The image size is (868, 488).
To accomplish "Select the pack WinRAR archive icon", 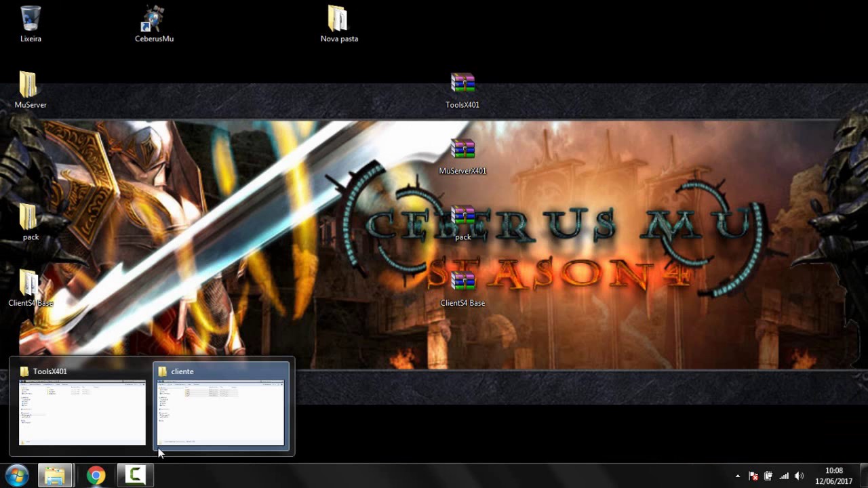I will point(462,222).
